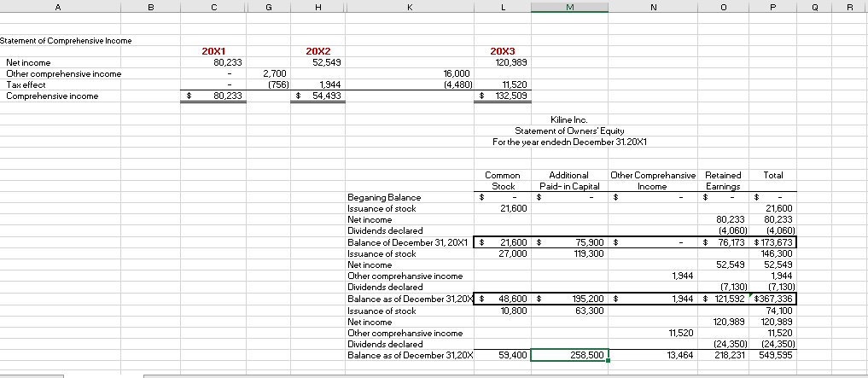Select column A header
This screenshot has height=378, width=868.
[x=59, y=7]
